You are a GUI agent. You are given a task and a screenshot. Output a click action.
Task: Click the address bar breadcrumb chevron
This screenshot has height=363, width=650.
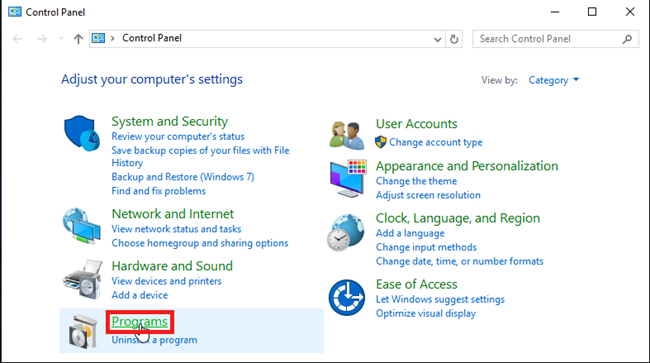point(112,39)
